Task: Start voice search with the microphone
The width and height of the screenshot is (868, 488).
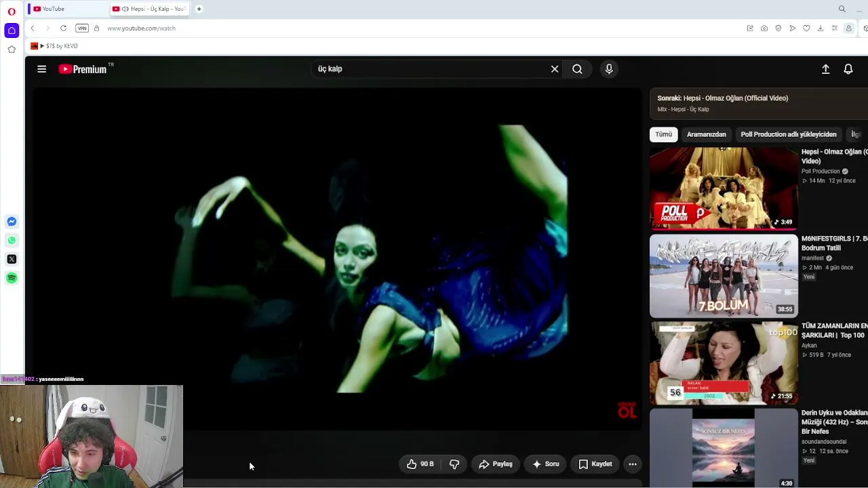Action: tap(609, 69)
